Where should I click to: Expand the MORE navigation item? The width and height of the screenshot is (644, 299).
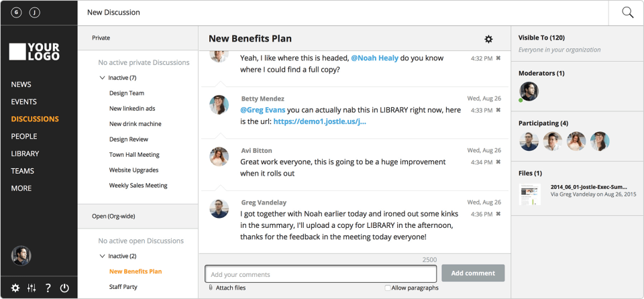point(21,188)
